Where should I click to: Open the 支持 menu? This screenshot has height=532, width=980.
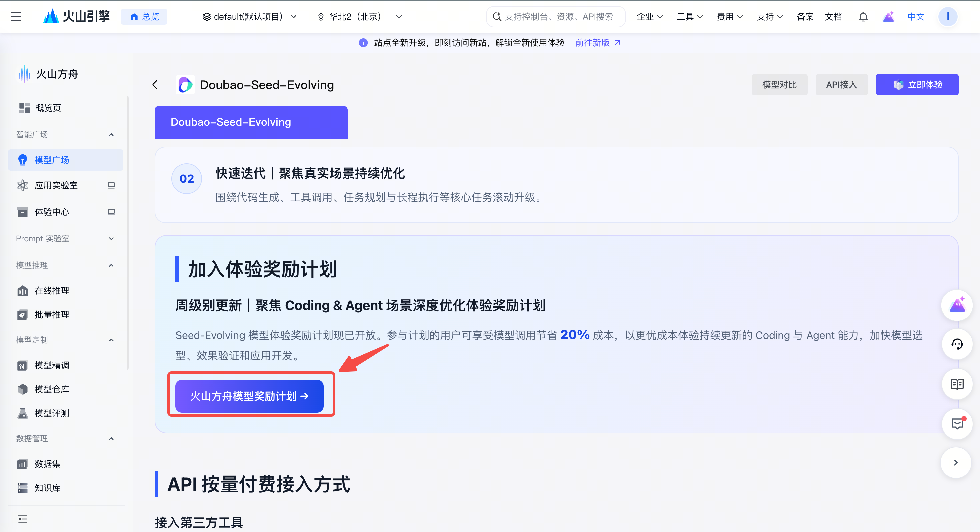(x=770, y=17)
